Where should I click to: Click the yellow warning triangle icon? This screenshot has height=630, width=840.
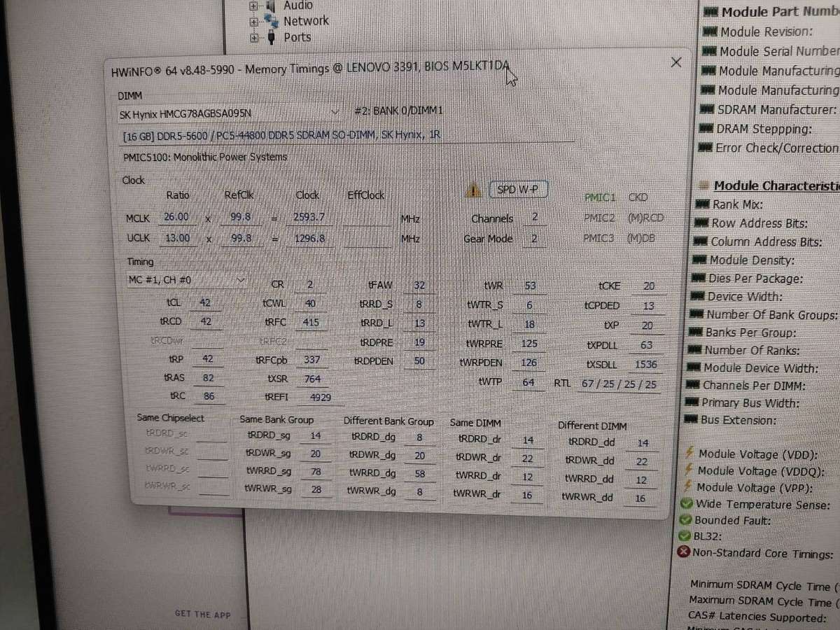(474, 190)
